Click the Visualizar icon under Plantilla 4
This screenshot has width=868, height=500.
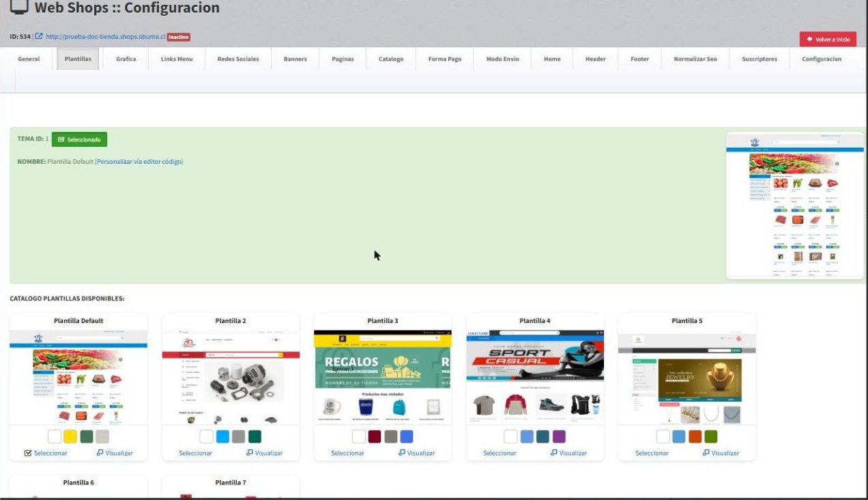pos(554,453)
